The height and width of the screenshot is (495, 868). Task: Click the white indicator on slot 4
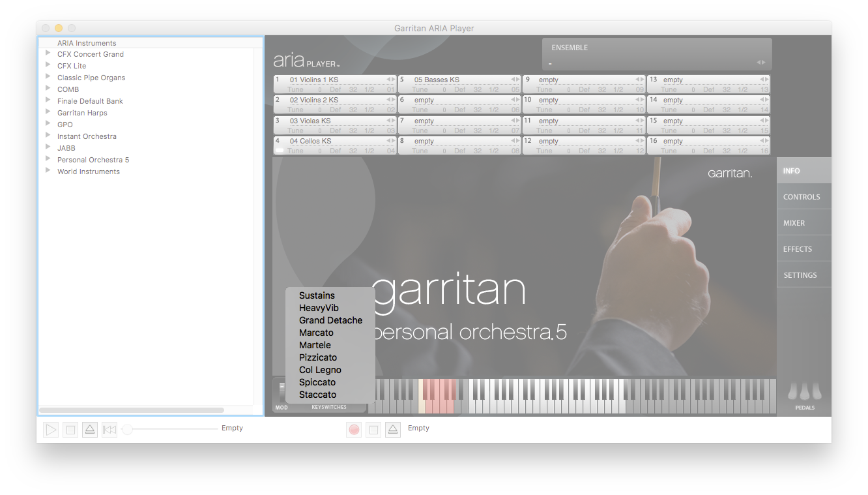click(280, 151)
